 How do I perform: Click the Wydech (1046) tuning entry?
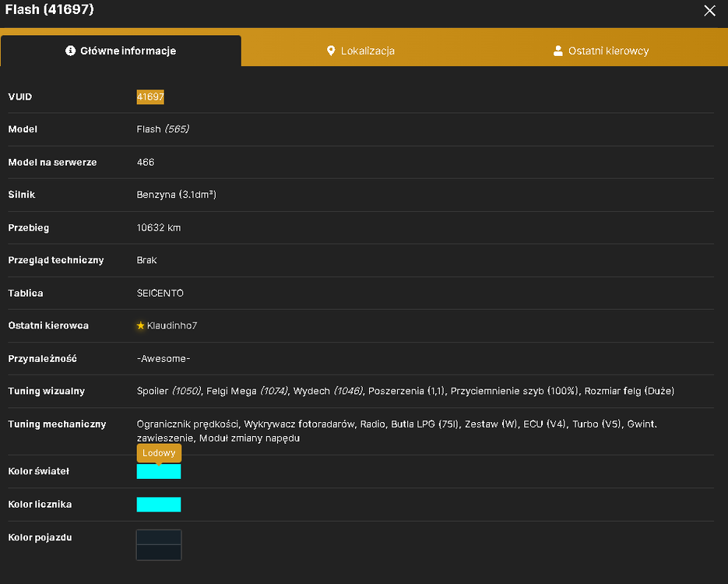pyautogui.click(x=329, y=391)
